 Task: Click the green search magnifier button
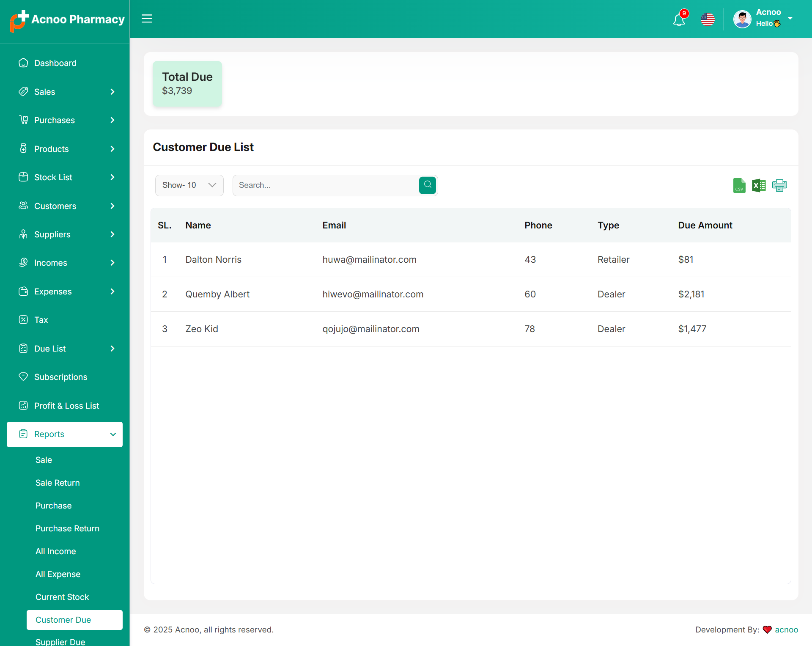(427, 185)
